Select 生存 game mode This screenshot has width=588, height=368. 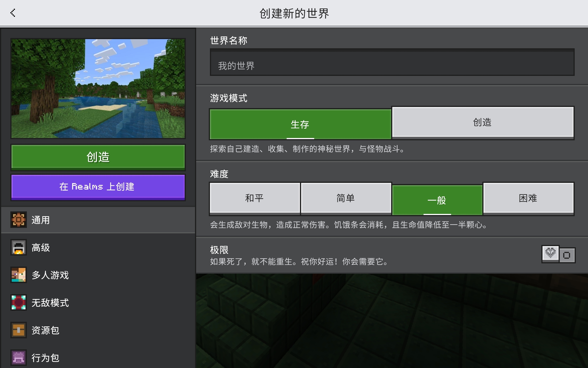(300, 124)
